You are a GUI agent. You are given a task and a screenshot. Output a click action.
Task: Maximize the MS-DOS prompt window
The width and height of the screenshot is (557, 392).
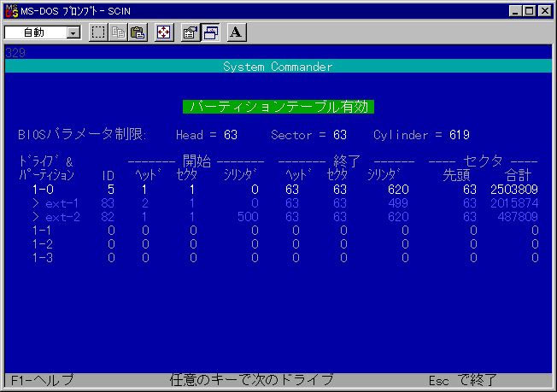[x=529, y=11]
